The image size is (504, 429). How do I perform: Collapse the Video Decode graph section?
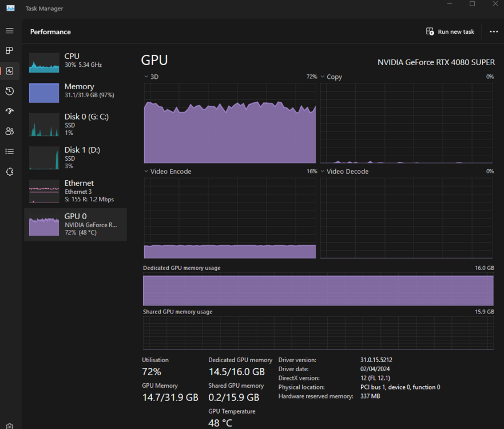click(x=322, y=171)
